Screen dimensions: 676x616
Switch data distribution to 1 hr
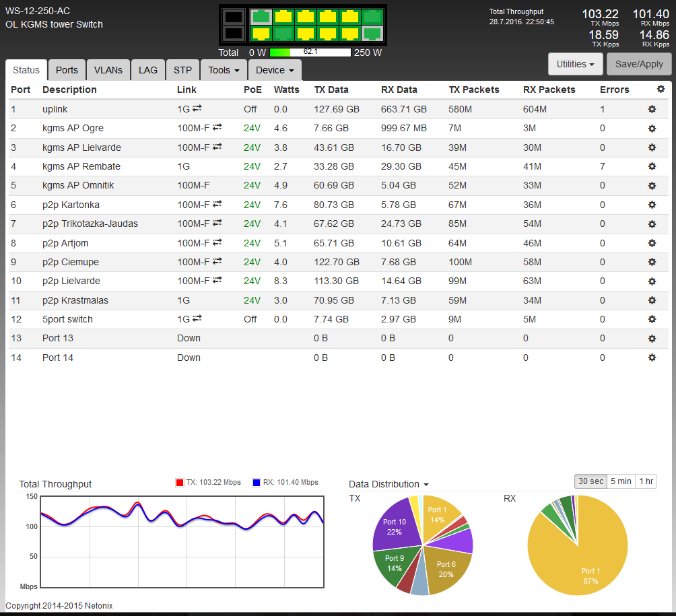point(646,481)
